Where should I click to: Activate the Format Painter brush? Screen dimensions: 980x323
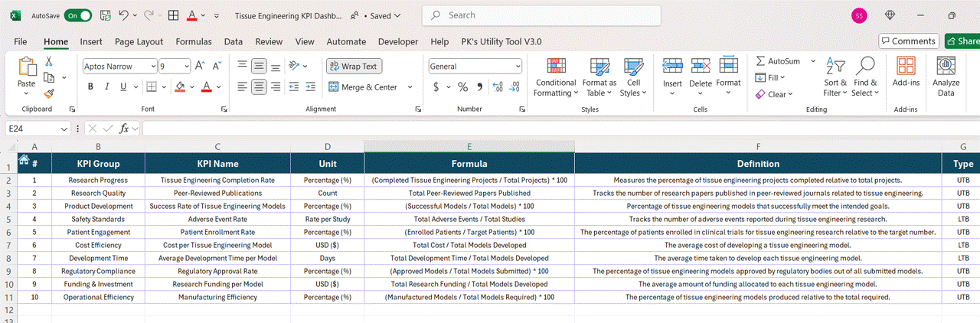click(49, 93)
